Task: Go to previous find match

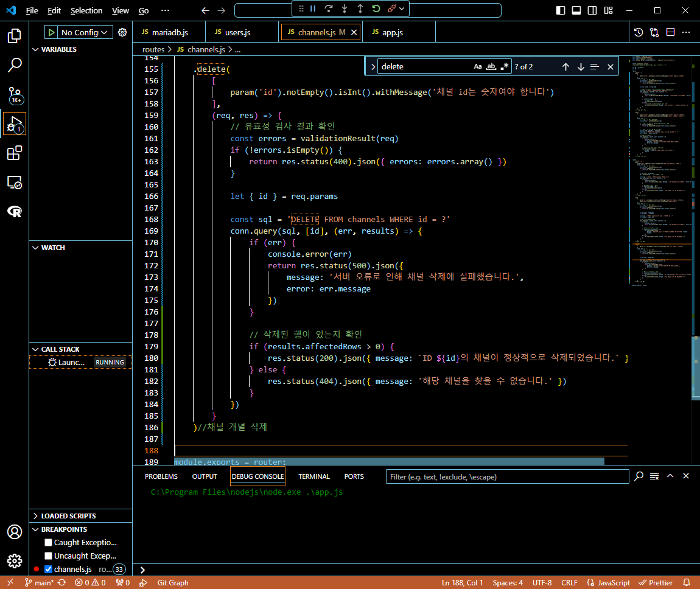Action: [565, 66]
